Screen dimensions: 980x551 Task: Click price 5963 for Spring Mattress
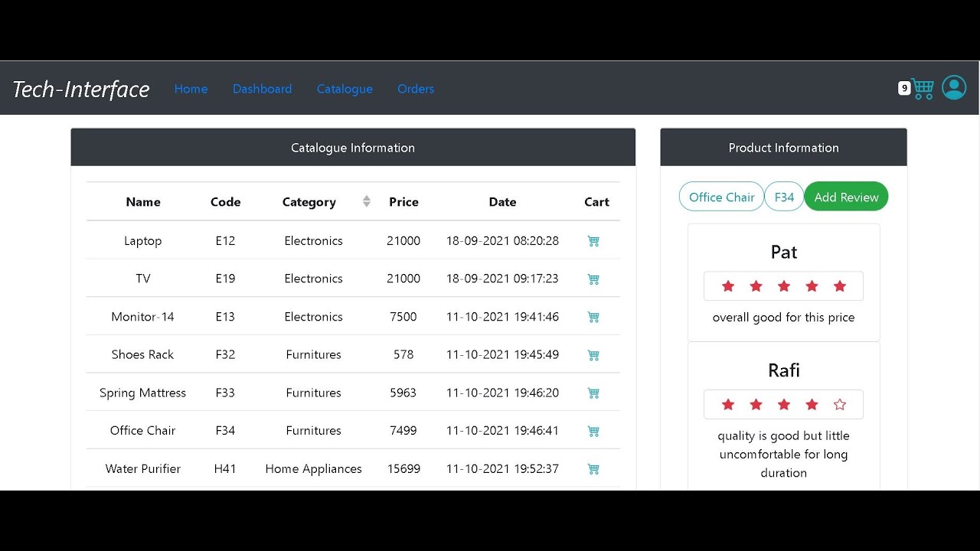tap(403, 393)
